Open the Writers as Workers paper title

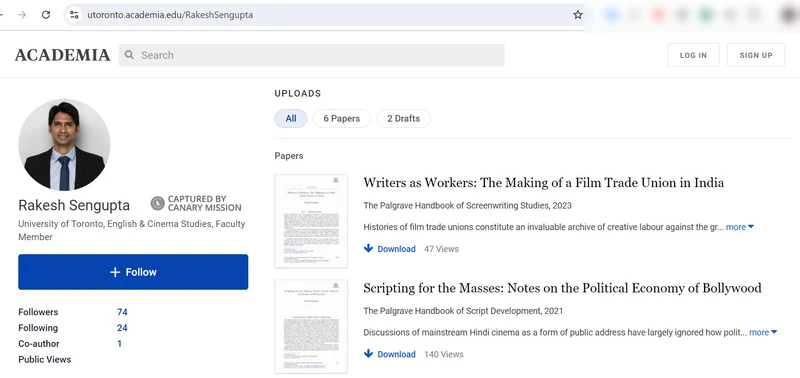543,183
